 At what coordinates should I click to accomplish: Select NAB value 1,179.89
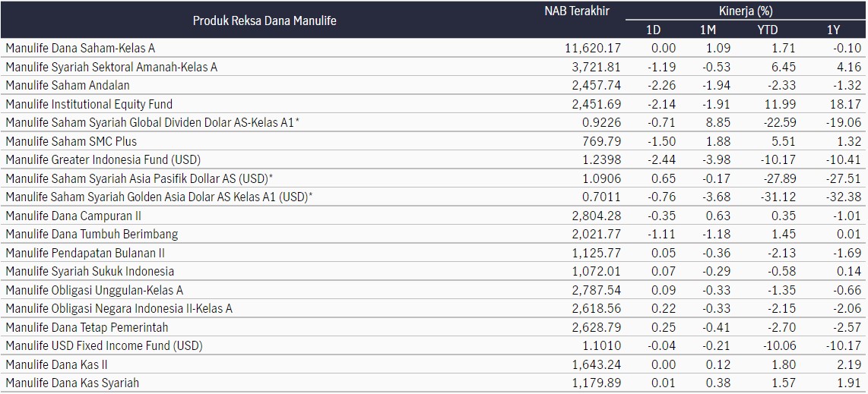point(596,383)
